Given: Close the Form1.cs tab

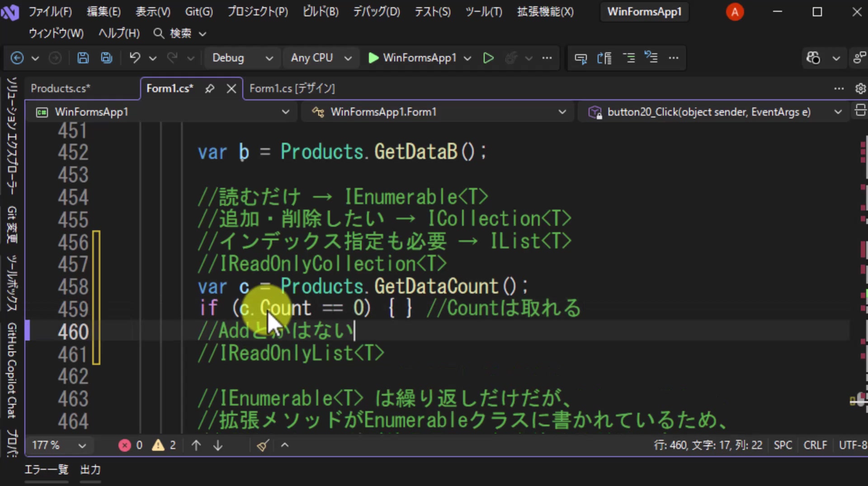Looking at the screenshot, I should (x=231, y=89).
